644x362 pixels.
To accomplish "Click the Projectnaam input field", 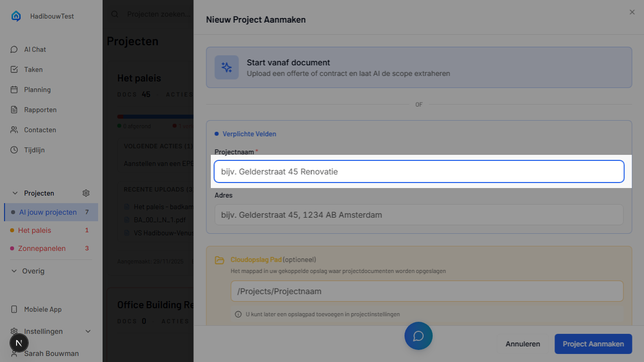I will pos(419,171).
